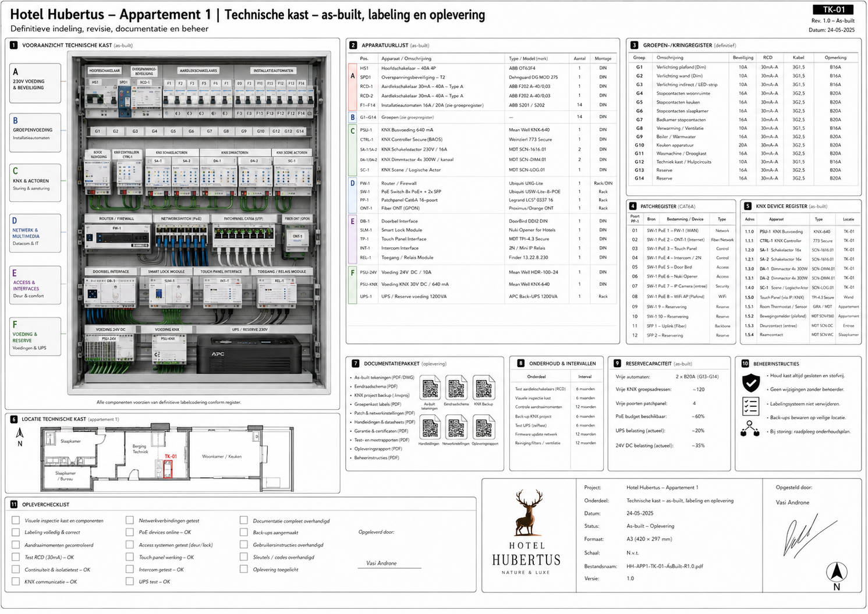Check Intercom getest – OK
This screenshot has width=868, height=614.
(x=130, y=569)
